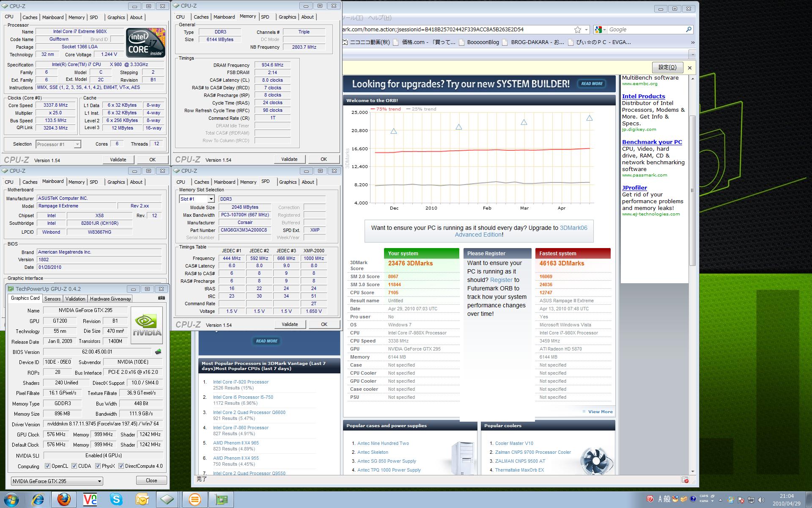The height and width of the screenshot is (508, 812).
Task: Open the Intel Core i7-920 Processor link
Action: [241, 382]
